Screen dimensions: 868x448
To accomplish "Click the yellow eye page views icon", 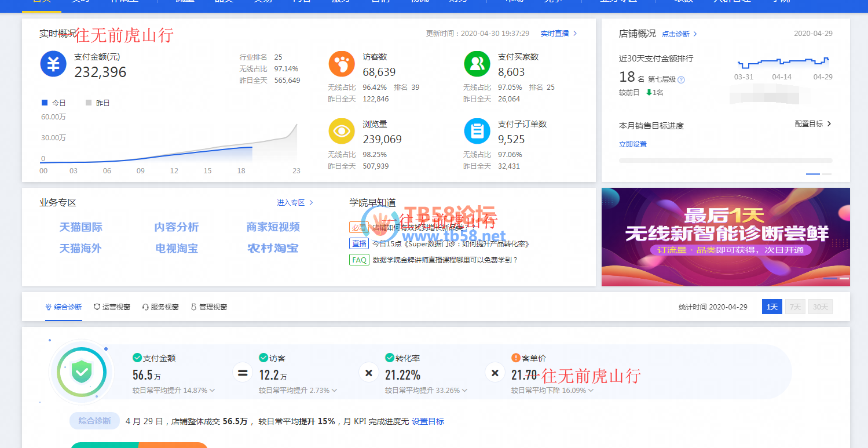I will pyautogui.click(x=342, y=131).
